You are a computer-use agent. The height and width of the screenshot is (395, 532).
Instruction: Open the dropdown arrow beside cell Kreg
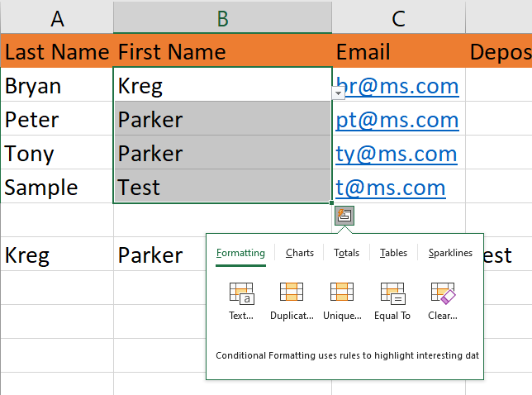point(339,93)
